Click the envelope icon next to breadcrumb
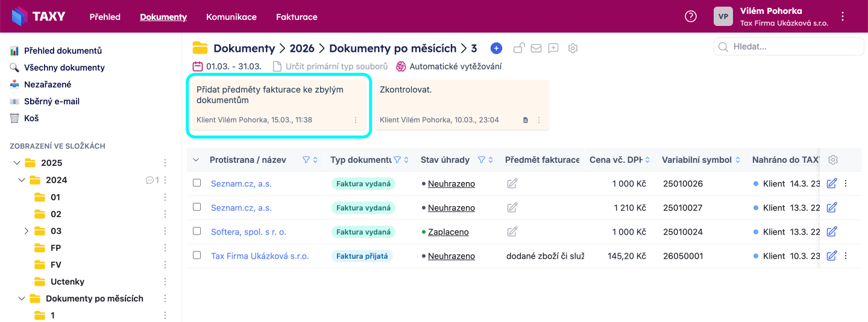Screen dimensions: 868x322 coord(536,48)
